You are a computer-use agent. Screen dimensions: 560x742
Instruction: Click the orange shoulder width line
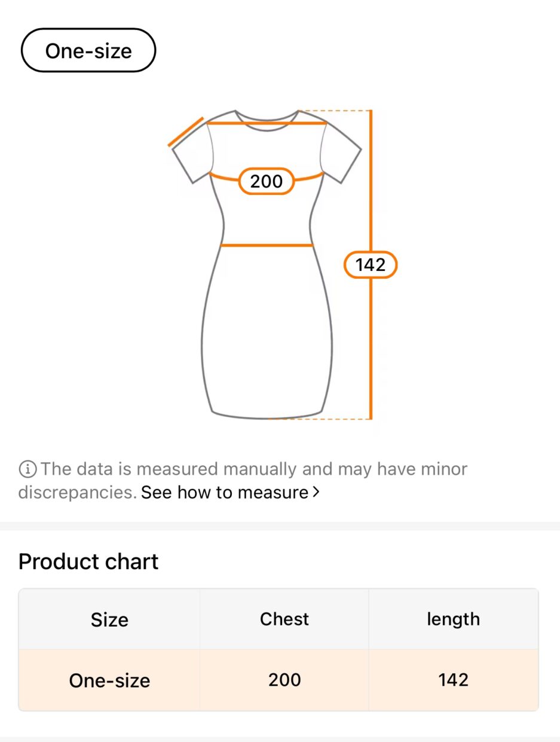tap(266, 123)
